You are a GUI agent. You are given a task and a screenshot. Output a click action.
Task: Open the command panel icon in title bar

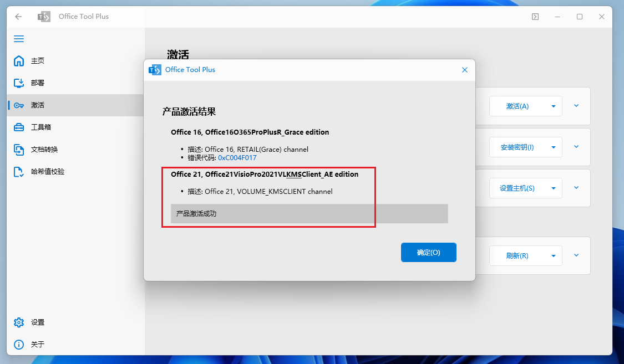pos(535,16)
